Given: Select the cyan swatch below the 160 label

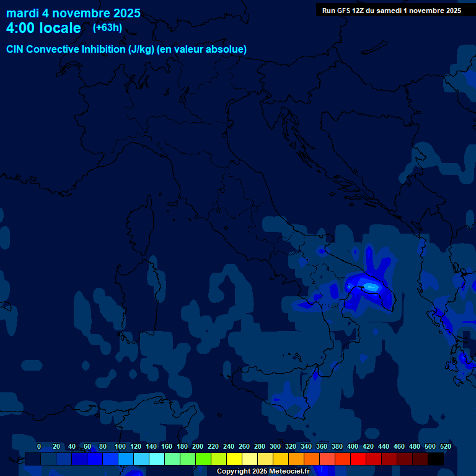Looking at the screenshot, I should (157, 459).
